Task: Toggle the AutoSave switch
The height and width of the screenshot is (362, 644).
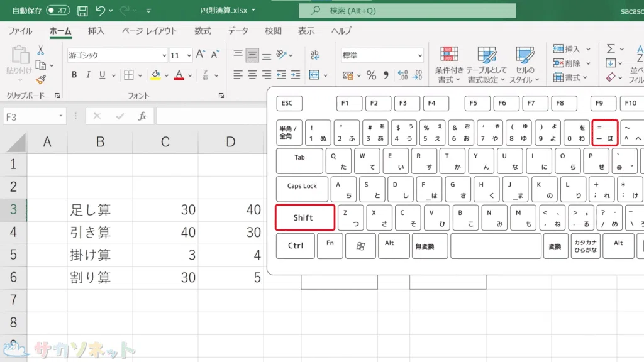Action: (x=58, y=10)
